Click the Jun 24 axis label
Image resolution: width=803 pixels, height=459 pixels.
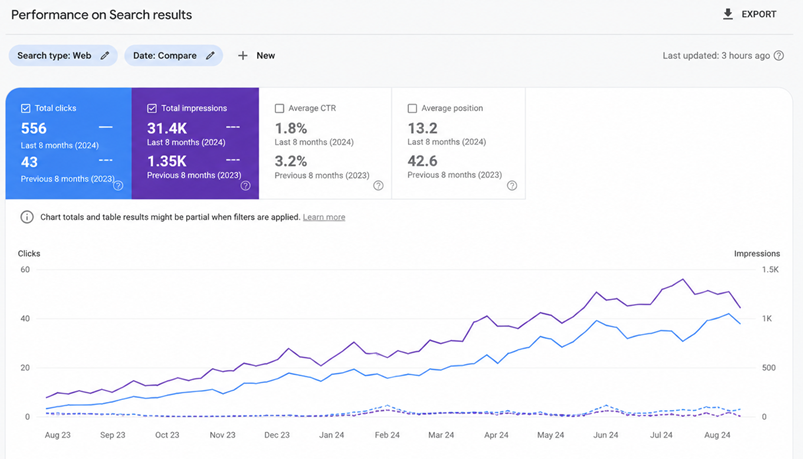click(x=606, y=435)
